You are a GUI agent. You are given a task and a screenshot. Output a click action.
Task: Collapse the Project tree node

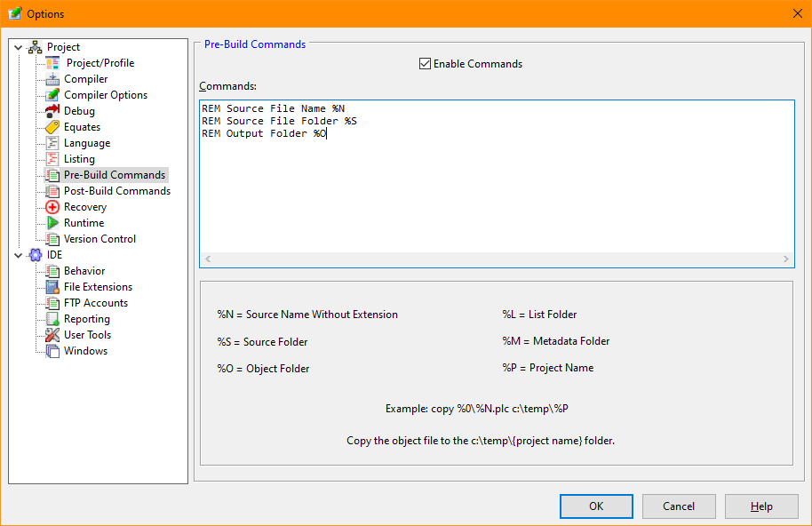pyautogui.click(x=19, y=47)
